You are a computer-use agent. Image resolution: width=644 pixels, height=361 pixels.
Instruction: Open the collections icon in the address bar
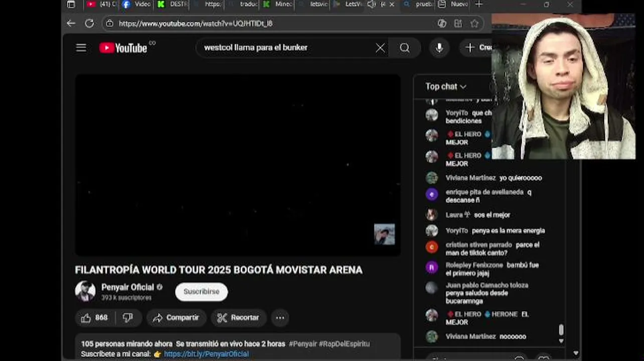coord(458,23)
